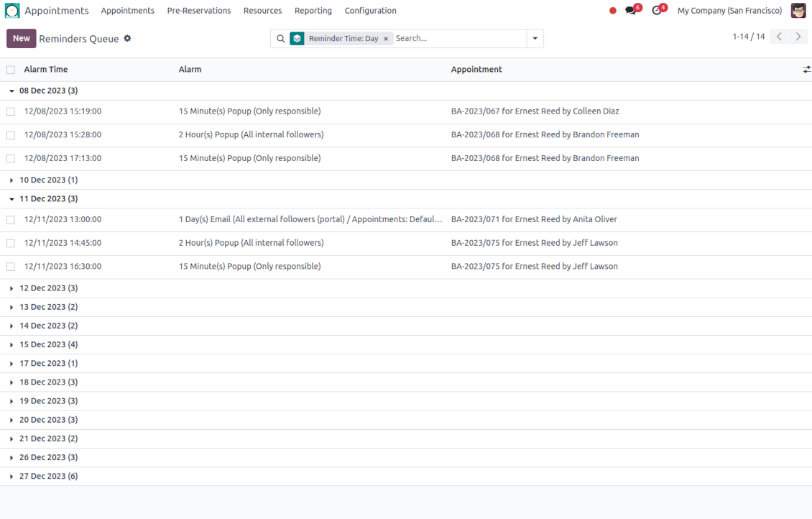Toggle the select-all header checkbox

point(11,70)
